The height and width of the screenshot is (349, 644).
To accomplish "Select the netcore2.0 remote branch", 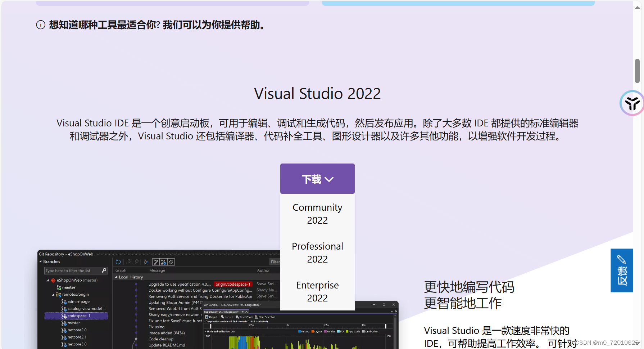I will click(x=77, y=330).
